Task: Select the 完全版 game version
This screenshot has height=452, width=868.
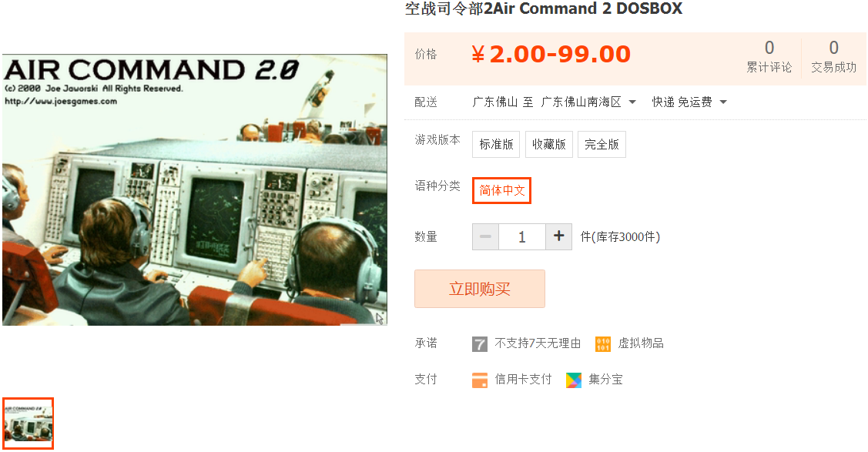Action: pos(602,145)
